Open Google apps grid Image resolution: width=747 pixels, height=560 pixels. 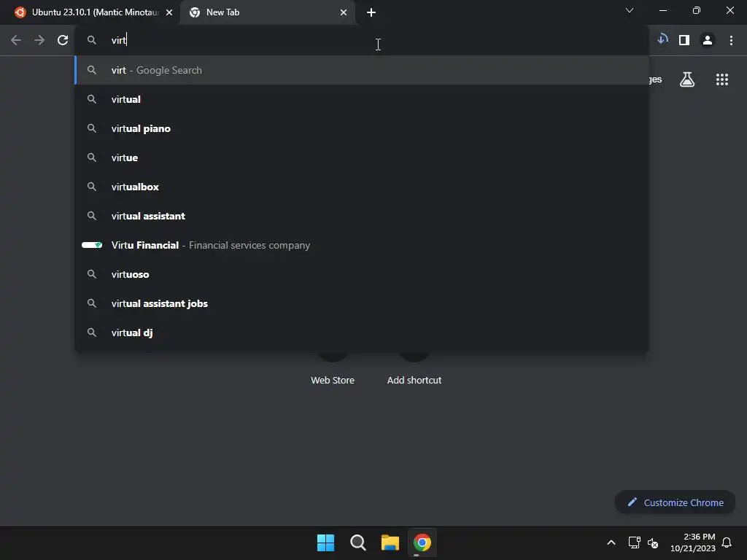[x=721, y=79]
